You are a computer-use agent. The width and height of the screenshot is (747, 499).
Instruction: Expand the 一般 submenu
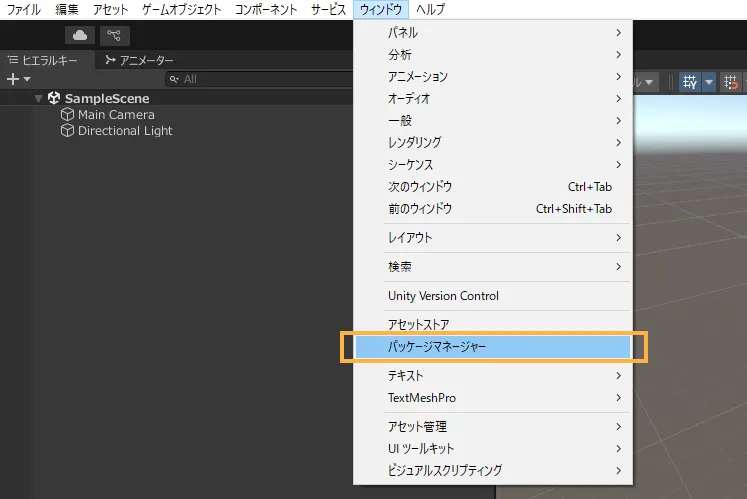point(493,121)
